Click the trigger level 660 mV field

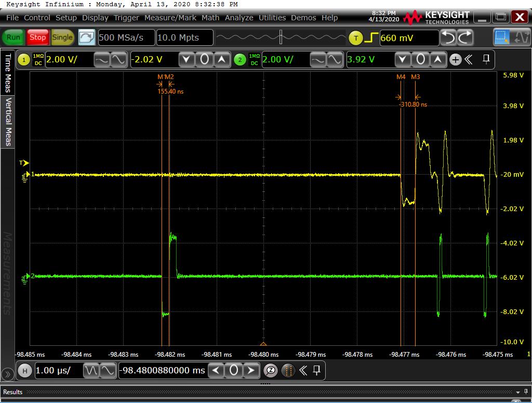[408, 38]
